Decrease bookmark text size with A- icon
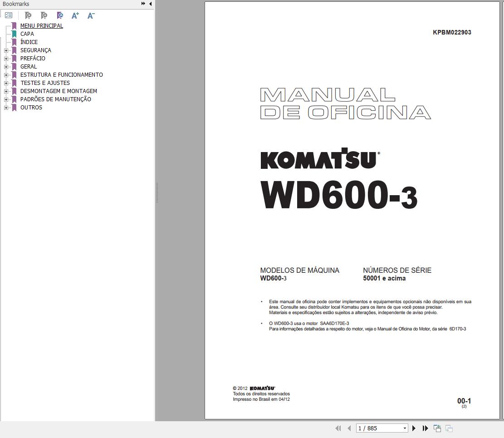This screenshot has height=438, width=504. pos(91,15)
